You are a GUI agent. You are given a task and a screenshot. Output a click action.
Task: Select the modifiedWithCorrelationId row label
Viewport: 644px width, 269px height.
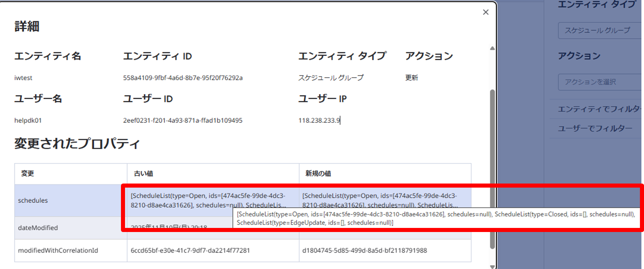click(x=58, y=250)
